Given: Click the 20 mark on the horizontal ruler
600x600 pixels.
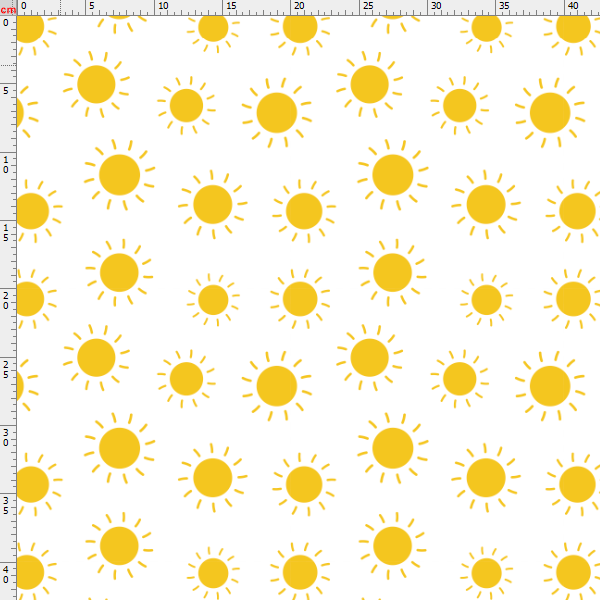Looking at the screenshot, I should pyautogui.click(x=299, y=6).
